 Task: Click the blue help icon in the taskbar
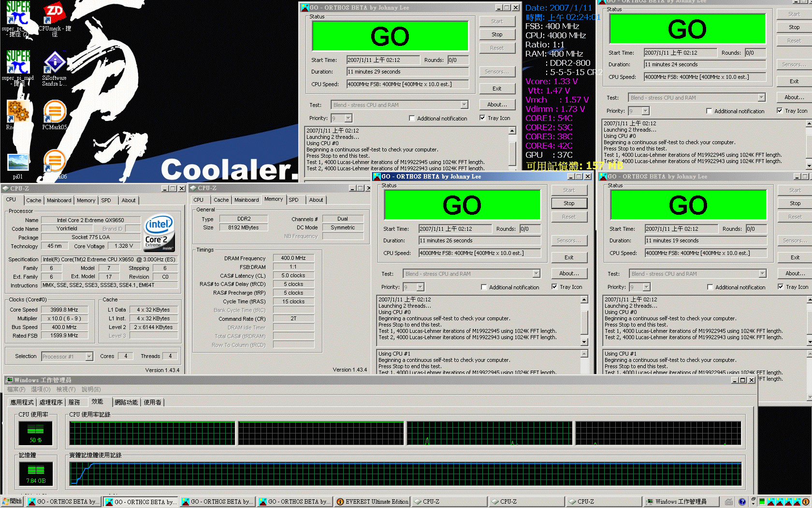[742, 502]
